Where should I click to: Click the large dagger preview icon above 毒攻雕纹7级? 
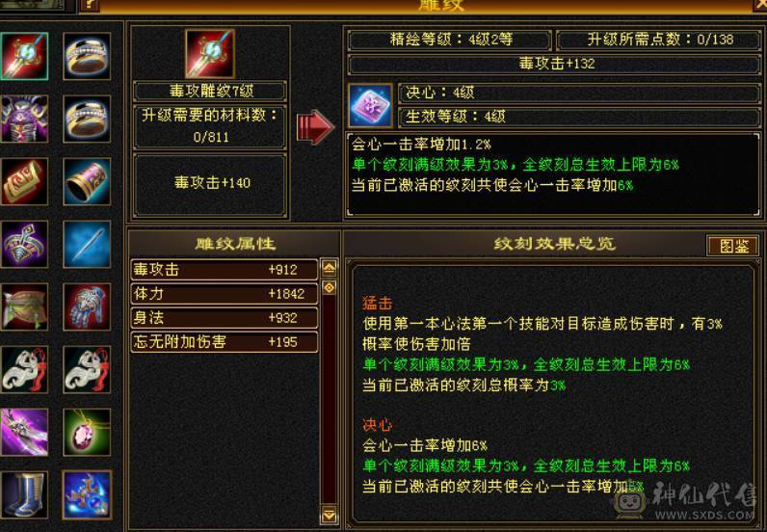(210, 53)
